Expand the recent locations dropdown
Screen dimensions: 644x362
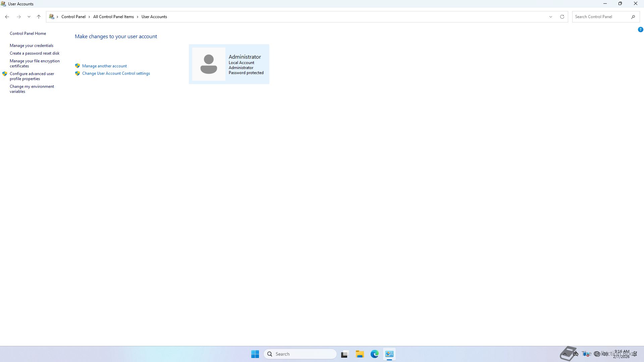pyautogui.click(x=29, y=17)
